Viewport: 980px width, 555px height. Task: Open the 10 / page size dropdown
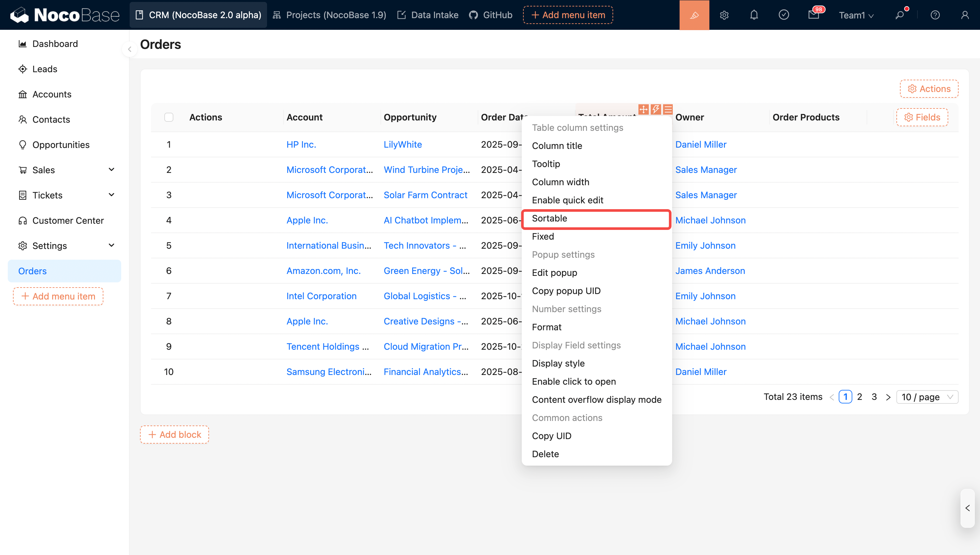coord(927,397)
